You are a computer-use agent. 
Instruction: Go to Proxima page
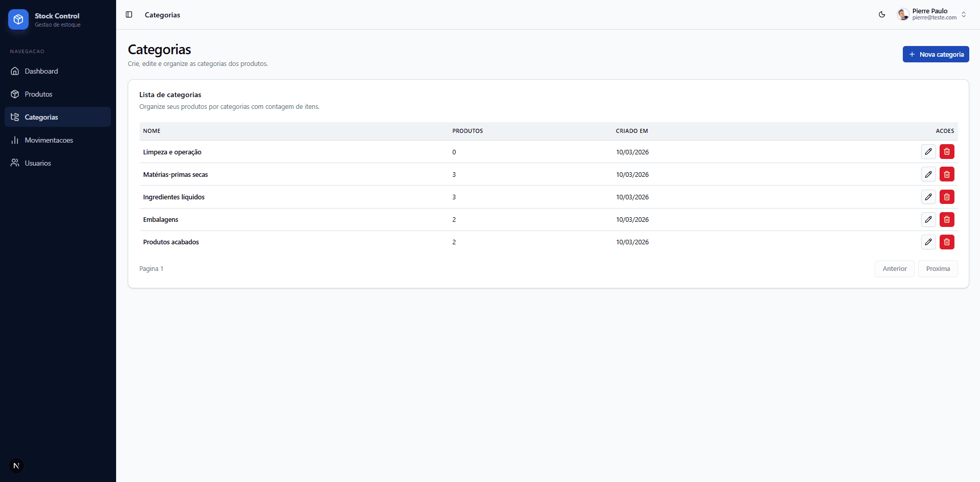(937, 268)
